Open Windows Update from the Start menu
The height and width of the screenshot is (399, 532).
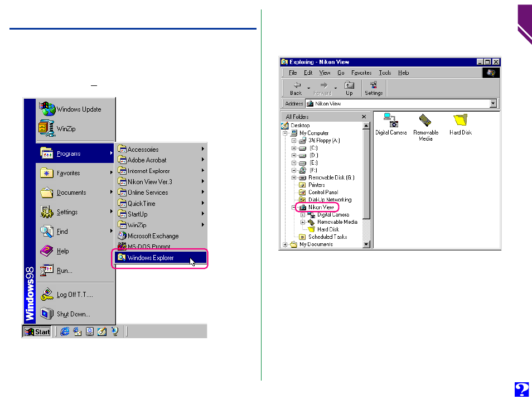coord(75,109)
